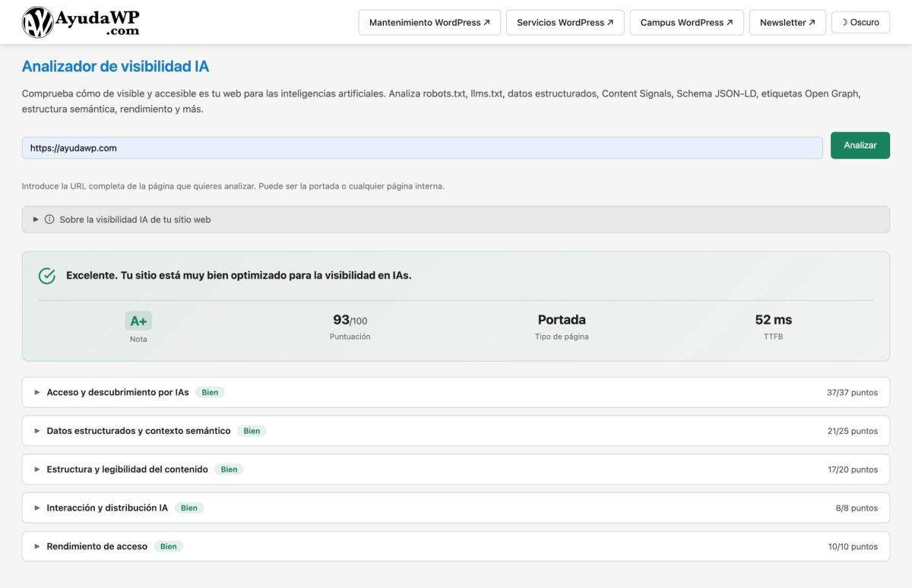The image size is (912, 588).
Task: Open the Mantenimiento WordPress menu item
Action: pyautogui.click(x=428, y=22)
